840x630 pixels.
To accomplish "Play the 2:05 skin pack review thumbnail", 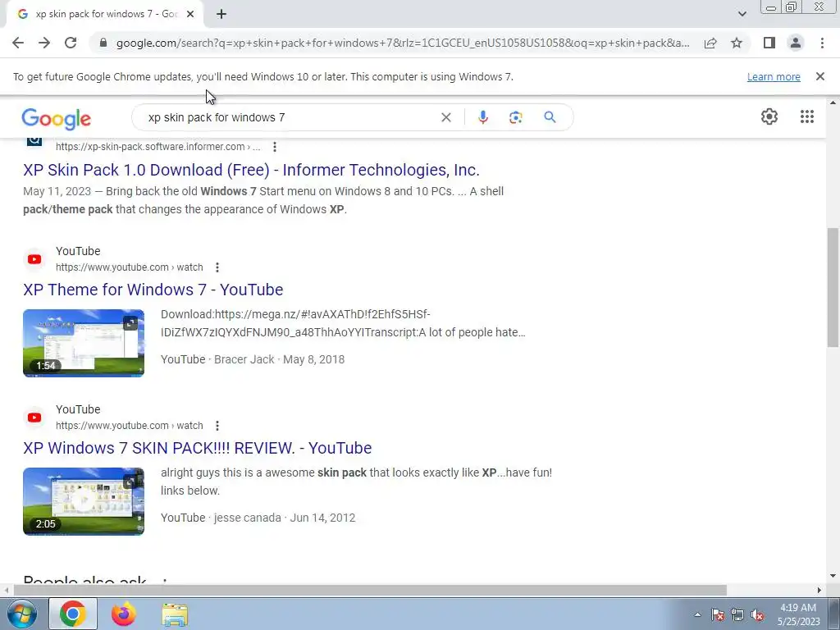I will 84,501.
